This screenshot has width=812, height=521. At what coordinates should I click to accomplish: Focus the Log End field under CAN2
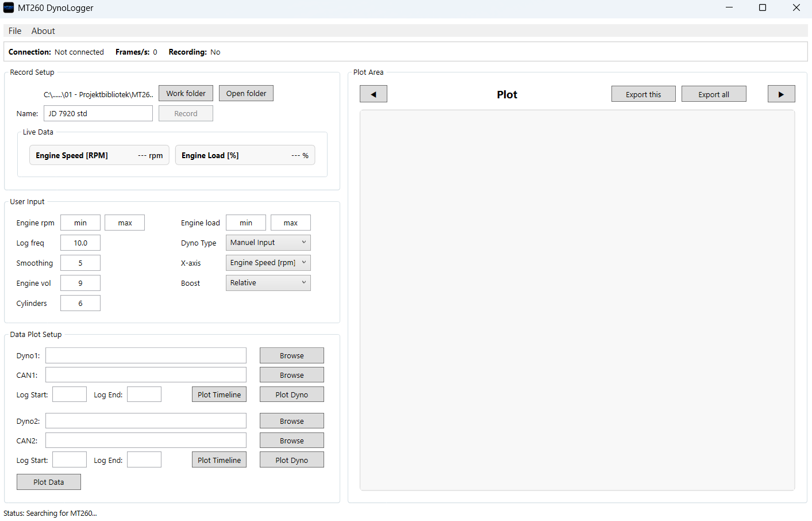click(x=144, y=460)
